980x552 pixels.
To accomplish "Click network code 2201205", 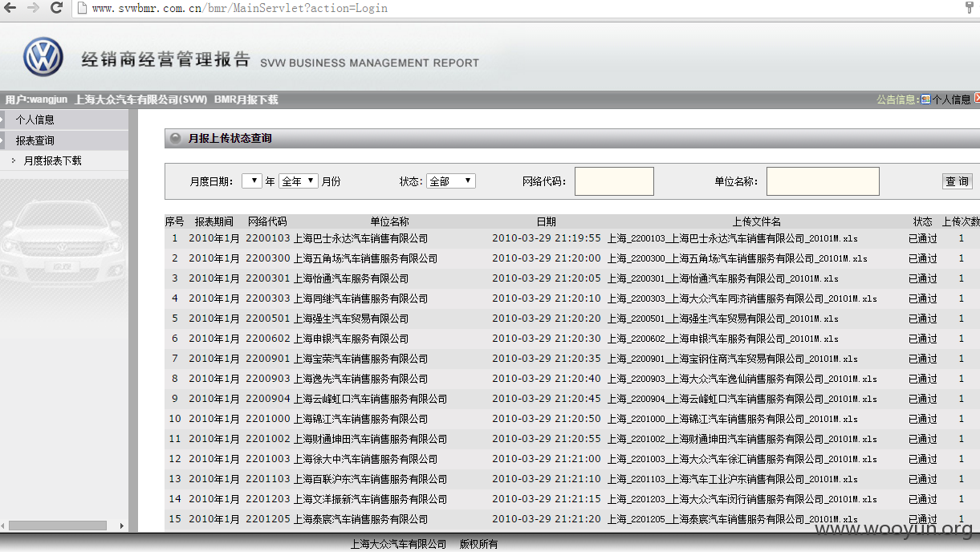I will coord(268,519).
